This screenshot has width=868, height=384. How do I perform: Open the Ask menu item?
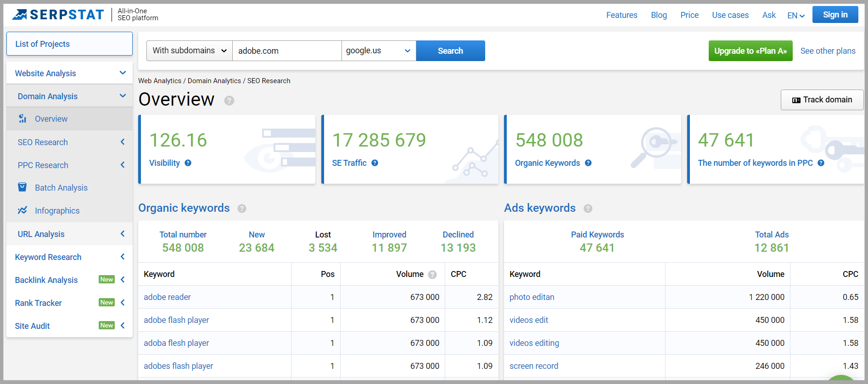pyautogui.click(x=769, y=15)
